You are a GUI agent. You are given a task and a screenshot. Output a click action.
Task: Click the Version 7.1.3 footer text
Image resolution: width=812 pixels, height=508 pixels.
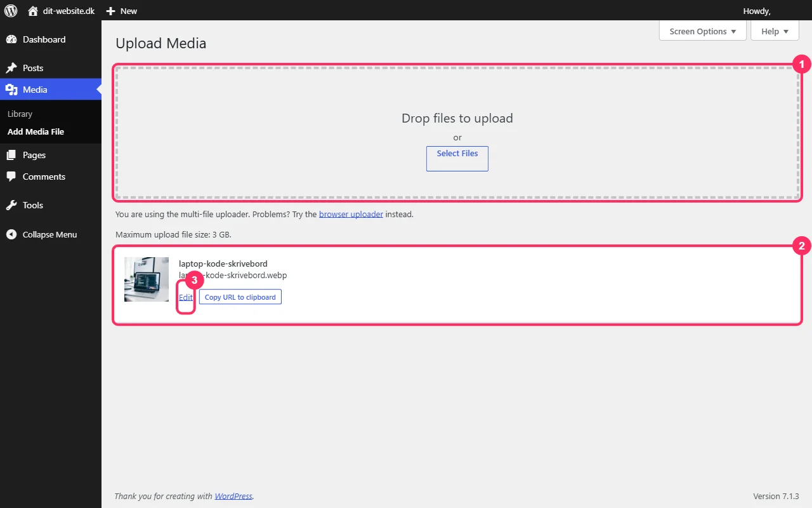pos(776,496)
